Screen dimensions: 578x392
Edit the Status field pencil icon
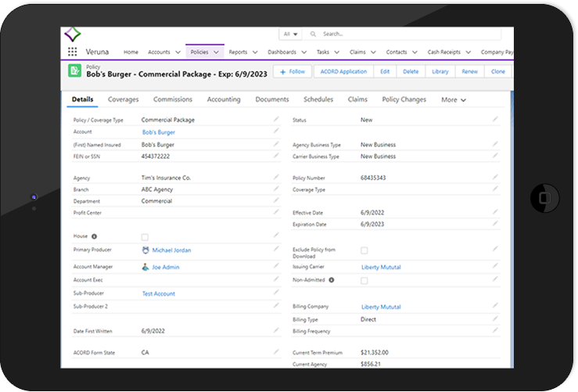click(495, 119)
